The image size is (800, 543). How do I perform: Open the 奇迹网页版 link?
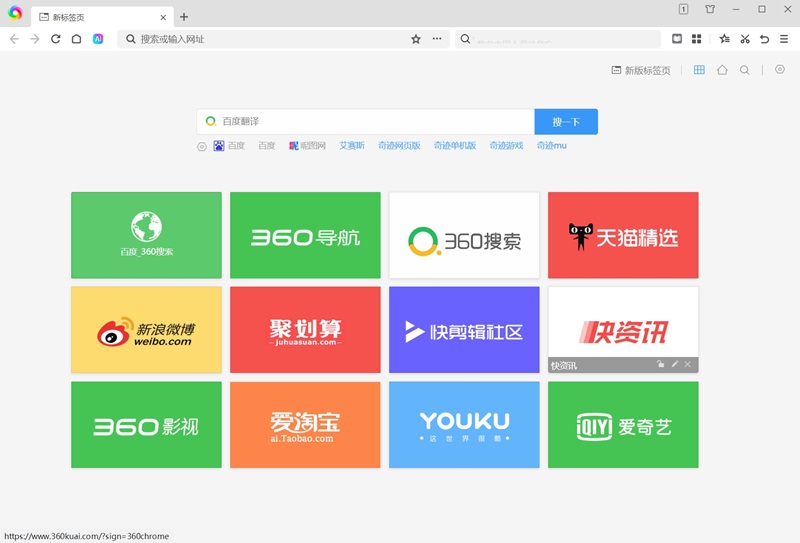[x=399, y=145]
